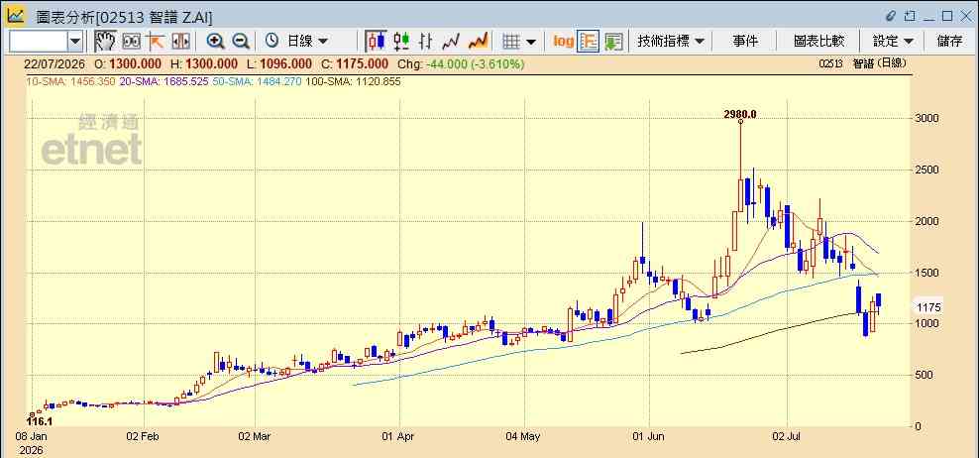Screen dimensions: 980x458
Task: Click the 04 May date axis label
Action: tap(524, 437)
